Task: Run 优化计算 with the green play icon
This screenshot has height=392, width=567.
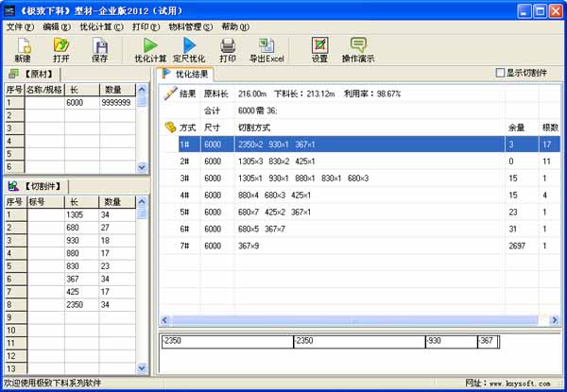Action: (150, 45)
